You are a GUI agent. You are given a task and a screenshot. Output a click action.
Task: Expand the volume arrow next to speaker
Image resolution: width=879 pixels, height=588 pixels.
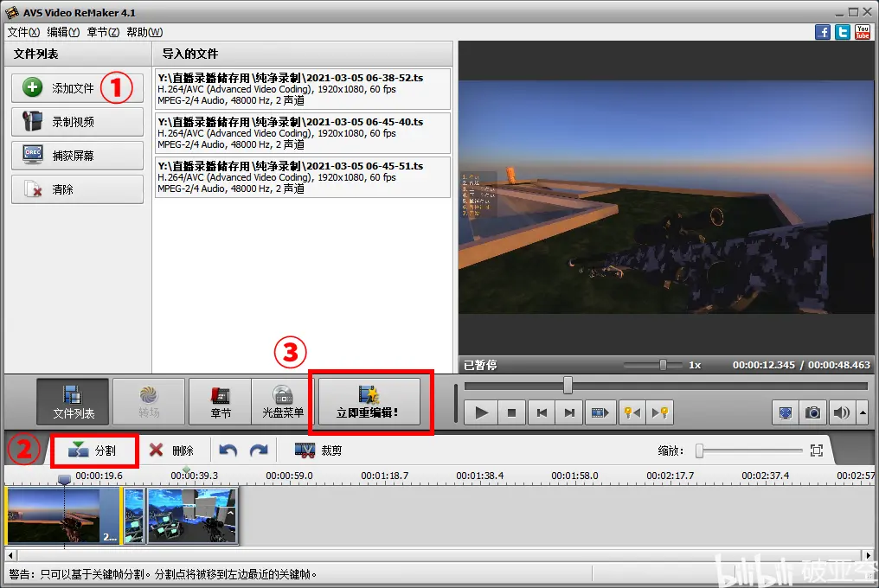tap(863, 413)
